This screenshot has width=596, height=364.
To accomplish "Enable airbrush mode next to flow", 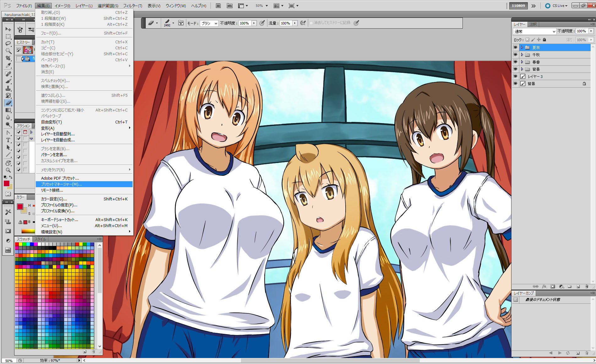I will coord(303,23).
